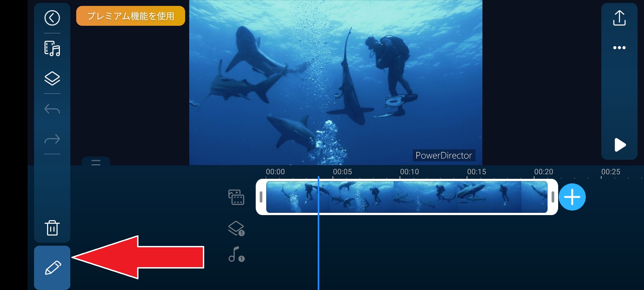This screenshot has height=290, width=644.
Task: Select the video track icon
Action: tap(236, 197)
